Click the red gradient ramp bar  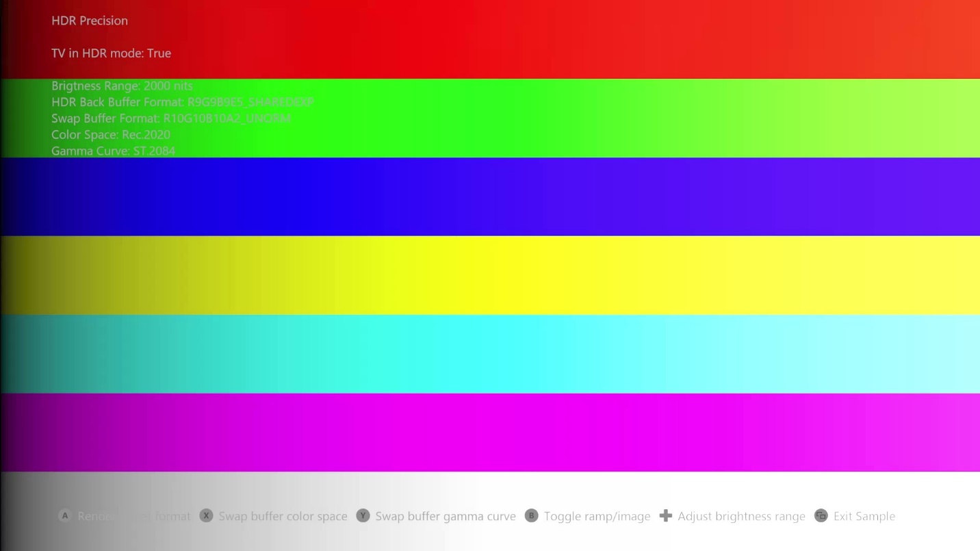tap(490, 39)
